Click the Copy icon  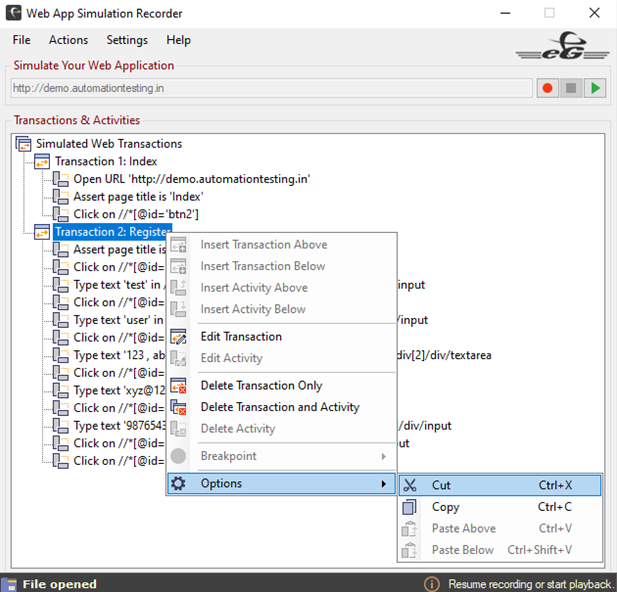point(410,507)
